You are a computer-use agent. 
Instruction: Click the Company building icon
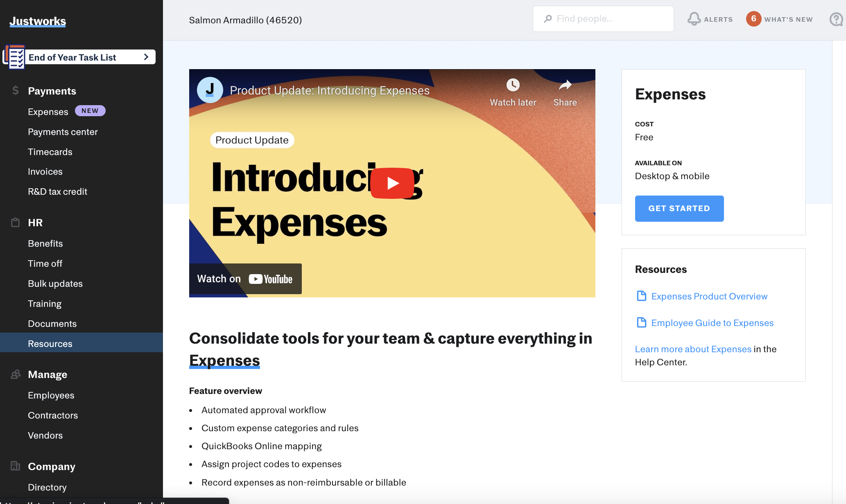pos(16,466)
